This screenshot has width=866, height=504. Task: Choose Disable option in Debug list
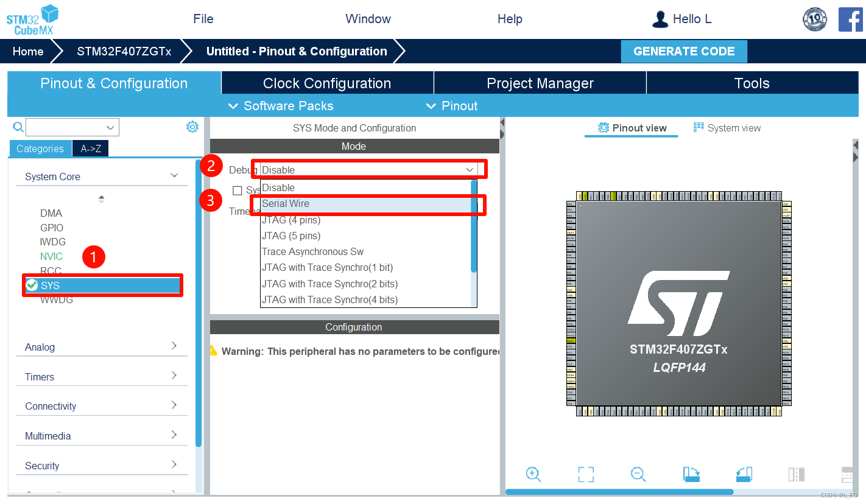click(366, 188)
